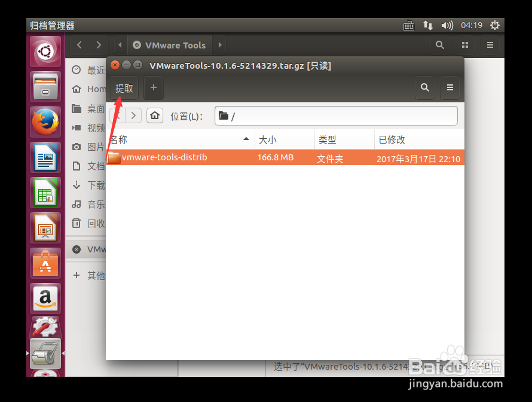
Task: Launch LibreOffice Writer from launcher
Action: [45, 157]
